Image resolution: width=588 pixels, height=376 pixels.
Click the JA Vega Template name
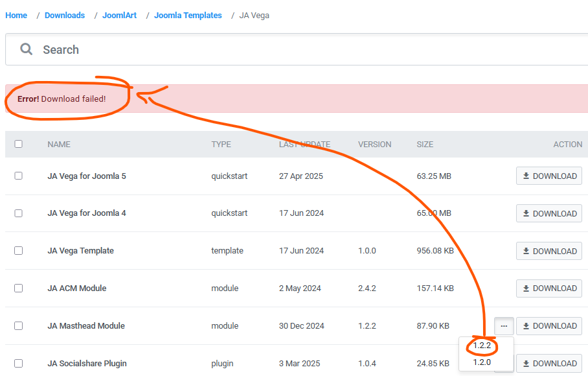pyautogui.click(x=81, y=251)
